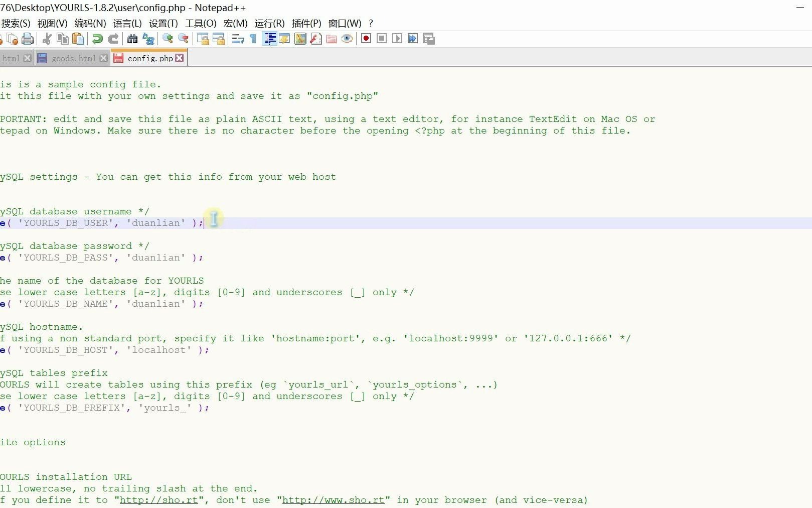Open Folder as Workspace icon
812x508 pixels.
click(332, 39)
